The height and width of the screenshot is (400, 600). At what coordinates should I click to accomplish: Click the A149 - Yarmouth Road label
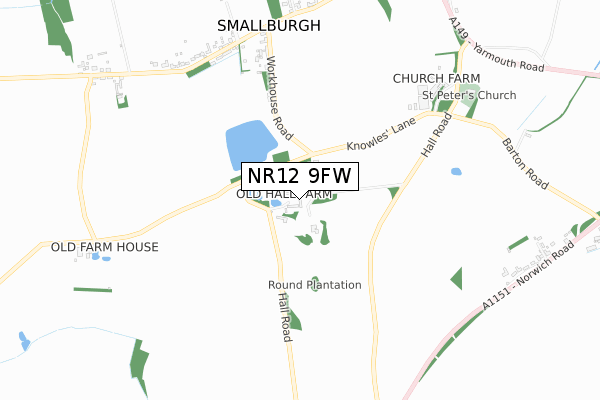496,45
